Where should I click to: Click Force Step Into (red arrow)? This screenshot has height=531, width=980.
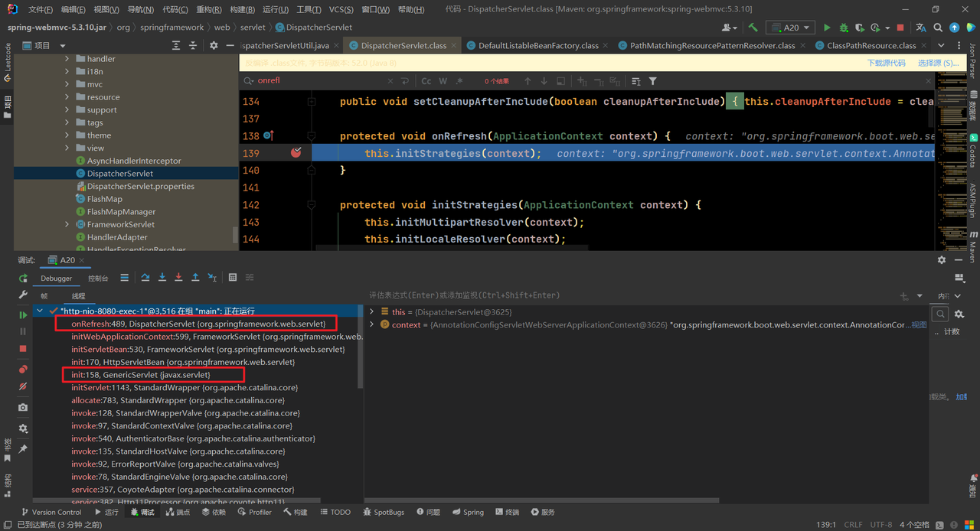coord(178,277)
